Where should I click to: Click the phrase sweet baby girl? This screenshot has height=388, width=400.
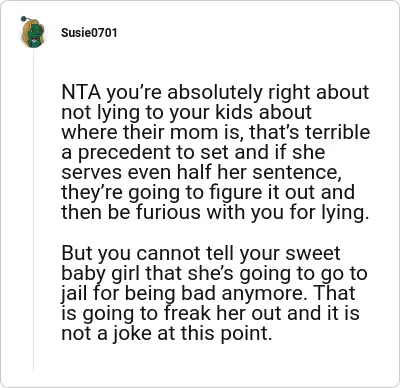pyautogui.click(x=201, y=263)
